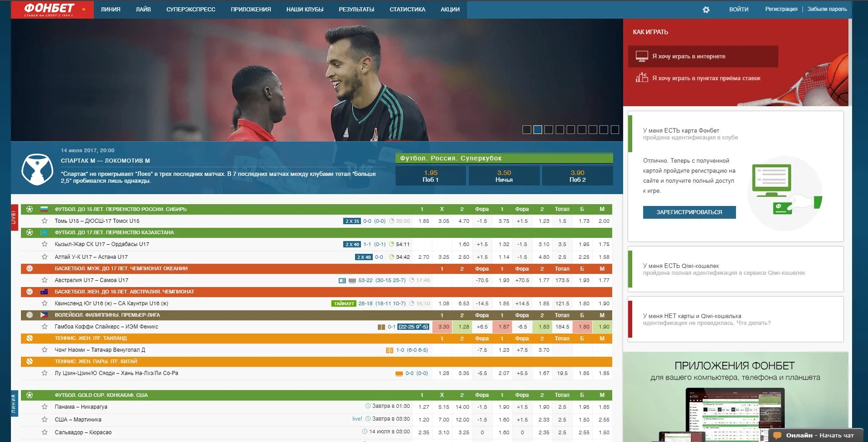Click 2X35 badge in Томь U15 row
The image size is (868, 442).
tap(352, 221)
